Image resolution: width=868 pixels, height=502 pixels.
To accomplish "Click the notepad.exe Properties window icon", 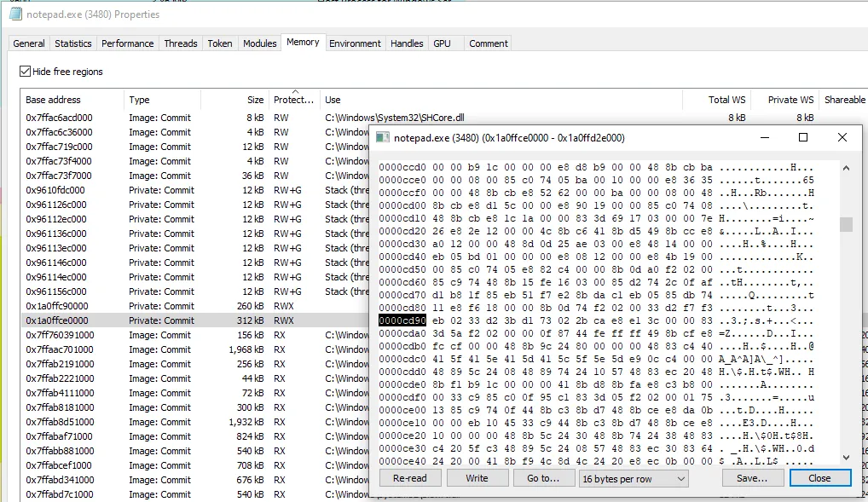I will click(x=15, y=14).
